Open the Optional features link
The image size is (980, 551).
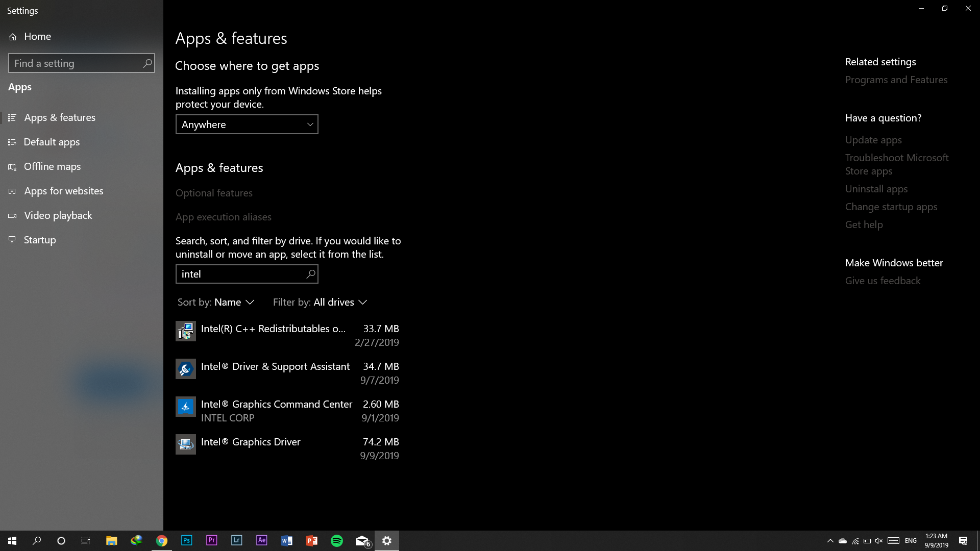(214, 193)
